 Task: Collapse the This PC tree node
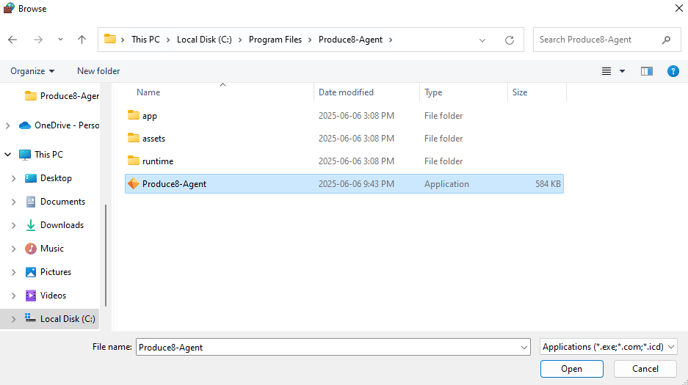7,155
